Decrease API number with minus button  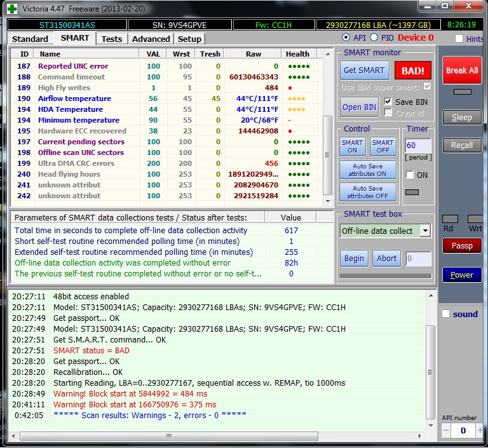click(446, 430)
